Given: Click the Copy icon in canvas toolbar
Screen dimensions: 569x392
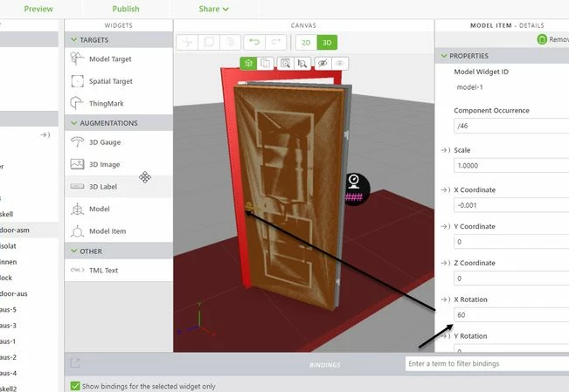Looking at the screenshot, I should (209, 42).
